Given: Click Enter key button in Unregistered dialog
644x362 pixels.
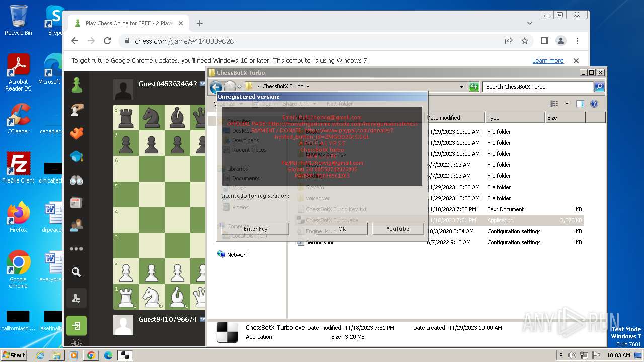Looking at the screenshot, I should click(256, 229).
